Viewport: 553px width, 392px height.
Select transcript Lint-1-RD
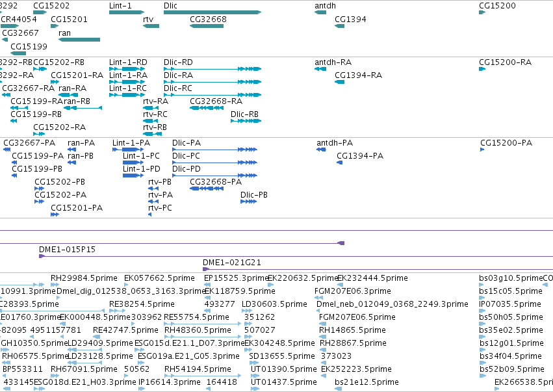click(129, 62)
